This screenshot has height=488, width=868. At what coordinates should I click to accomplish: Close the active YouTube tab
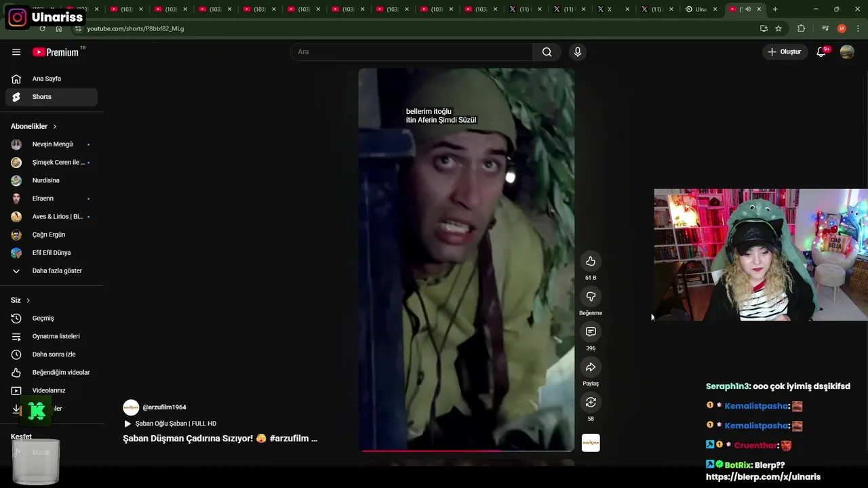(759, 9)
